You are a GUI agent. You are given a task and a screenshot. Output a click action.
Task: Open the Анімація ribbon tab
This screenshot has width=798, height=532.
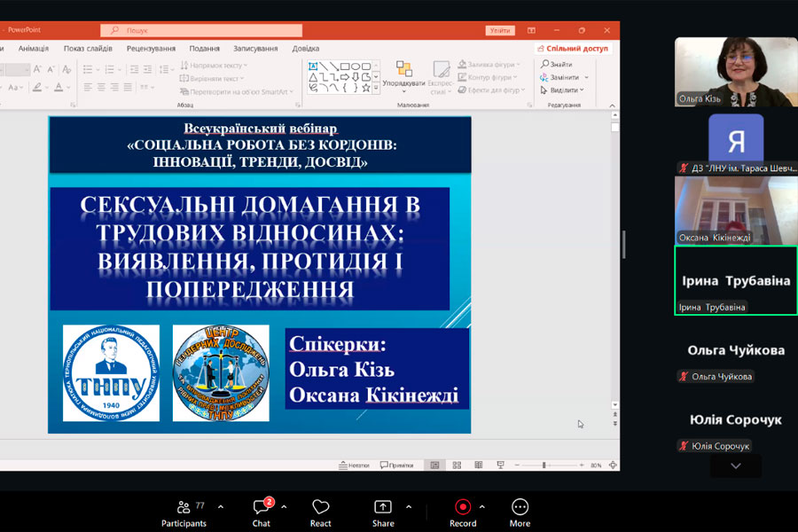(34, 49)
